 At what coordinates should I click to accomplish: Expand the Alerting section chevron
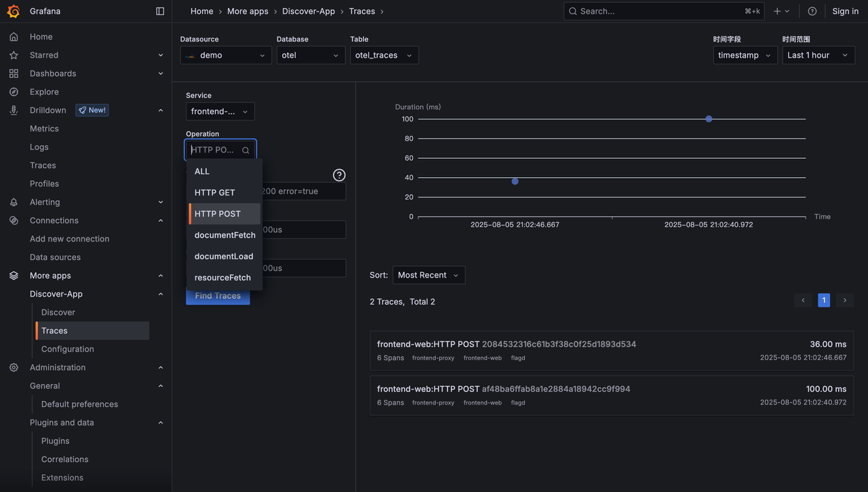[161, 202]
